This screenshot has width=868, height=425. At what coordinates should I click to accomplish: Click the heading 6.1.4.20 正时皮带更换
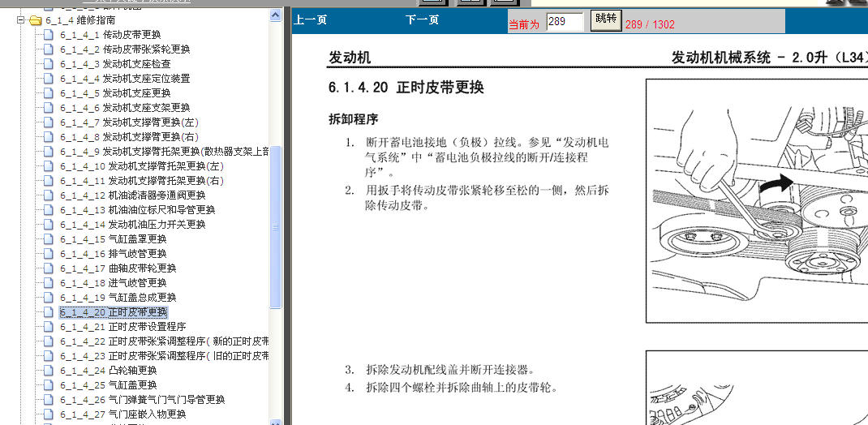point(406,88)
